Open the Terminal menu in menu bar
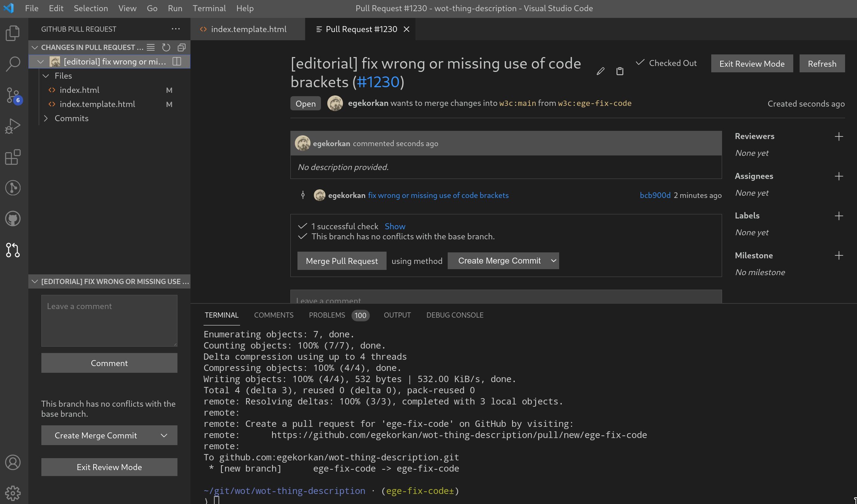This screenshot has width=857, height=504. coord(209,8)
